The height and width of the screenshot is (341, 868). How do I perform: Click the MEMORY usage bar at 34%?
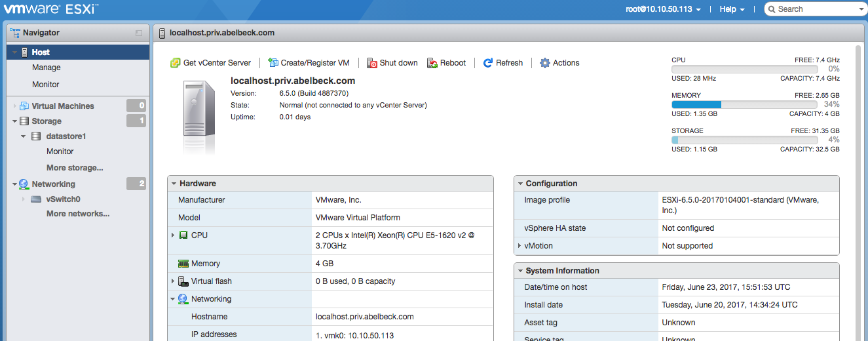(745, 104)
